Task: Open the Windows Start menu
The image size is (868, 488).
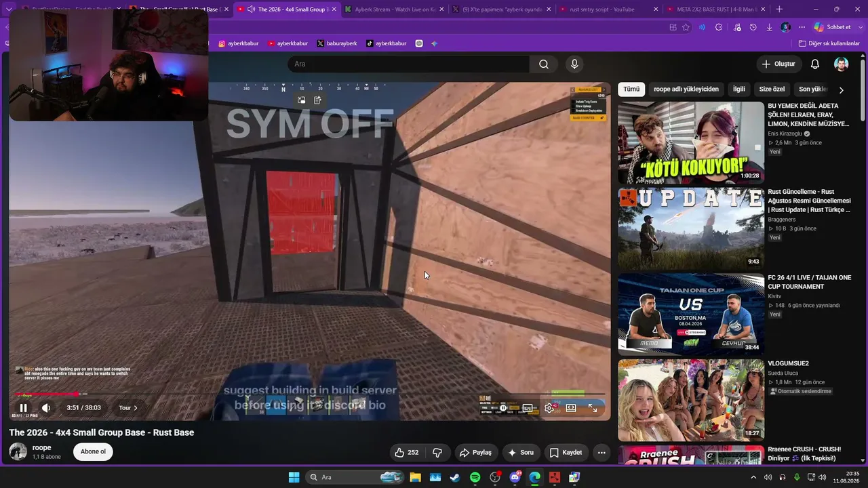Action: pos(294,477)
